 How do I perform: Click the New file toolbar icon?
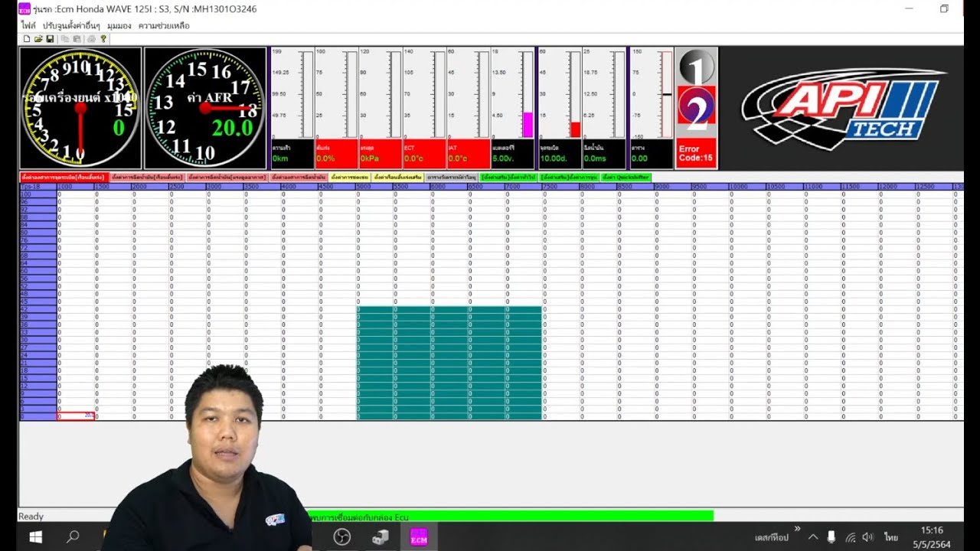[27, 38]
